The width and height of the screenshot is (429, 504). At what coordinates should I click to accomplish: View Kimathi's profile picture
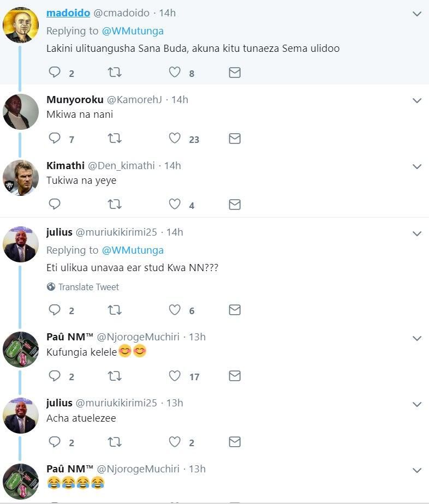(21, 178)
